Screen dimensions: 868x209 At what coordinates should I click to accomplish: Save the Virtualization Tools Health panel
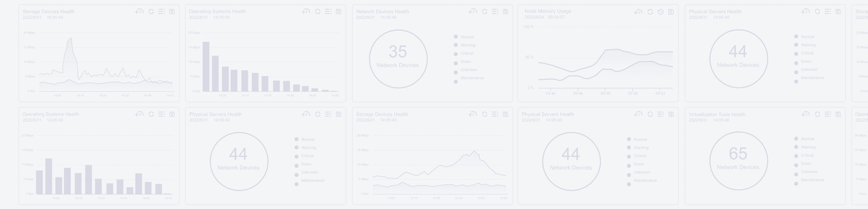(x=838, y=114)
